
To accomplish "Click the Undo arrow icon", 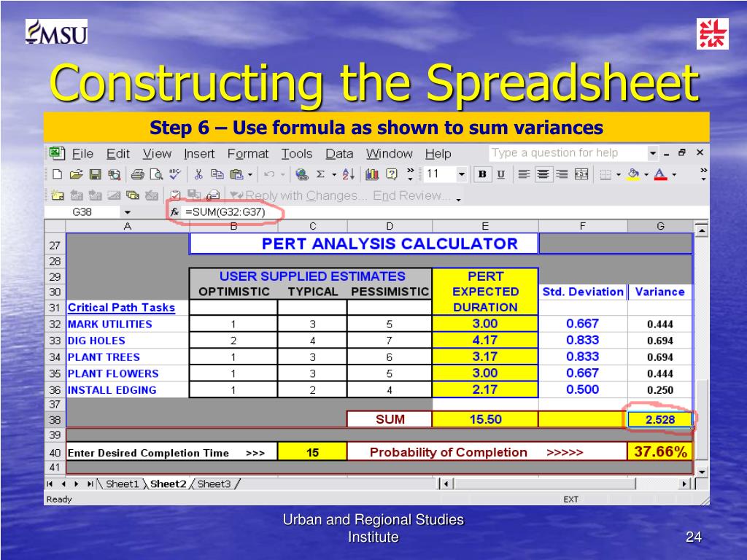I will coord(268,174).
